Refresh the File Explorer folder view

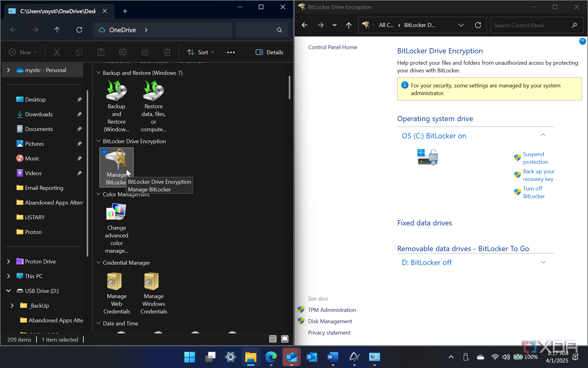(x=79, y=30)
